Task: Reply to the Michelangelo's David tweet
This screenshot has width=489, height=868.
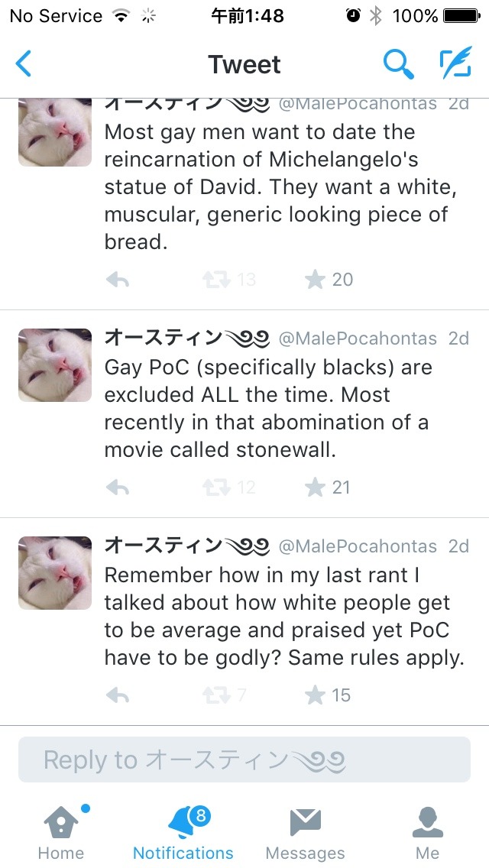Action: coord(118,280)
